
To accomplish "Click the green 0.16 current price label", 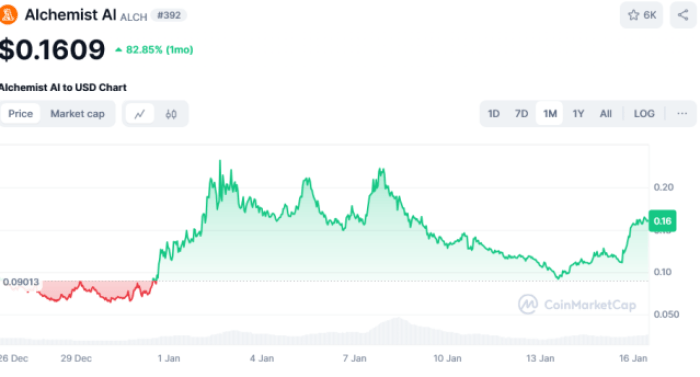I will tap(662, 221).
